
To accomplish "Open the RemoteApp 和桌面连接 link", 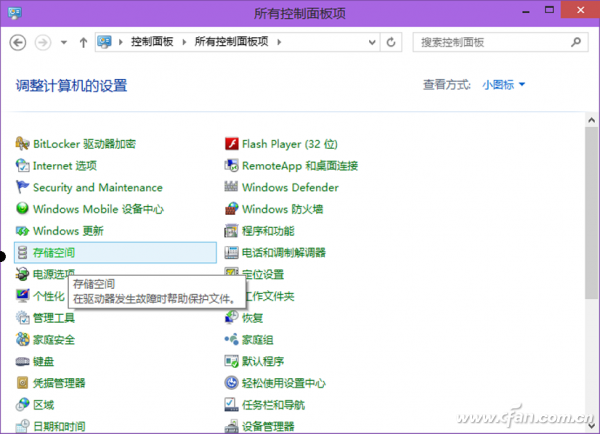I will pos(299,166).
